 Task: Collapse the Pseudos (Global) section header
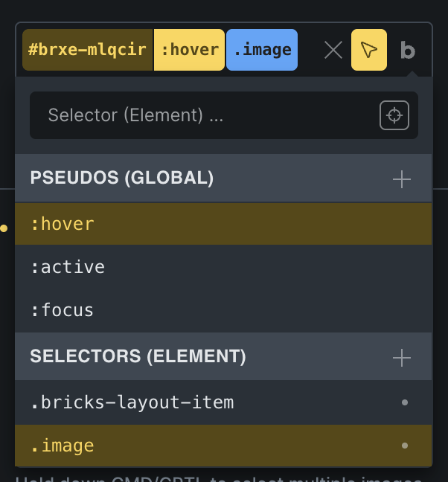(x=223, y=178)
